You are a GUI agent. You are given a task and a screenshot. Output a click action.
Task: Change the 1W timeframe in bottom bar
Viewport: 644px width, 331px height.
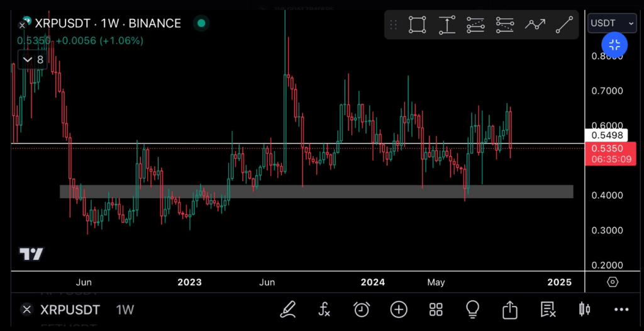tap(125, 310)
